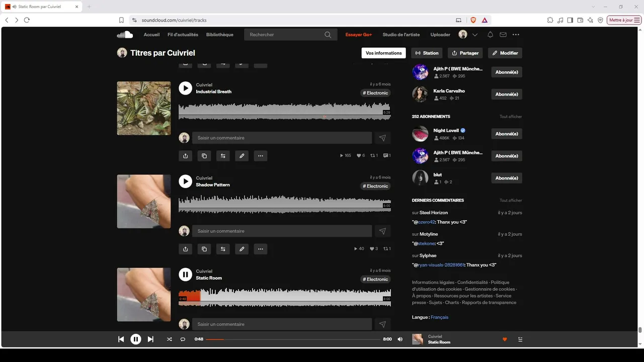Go to previous track in player bar

click(121, 339)
